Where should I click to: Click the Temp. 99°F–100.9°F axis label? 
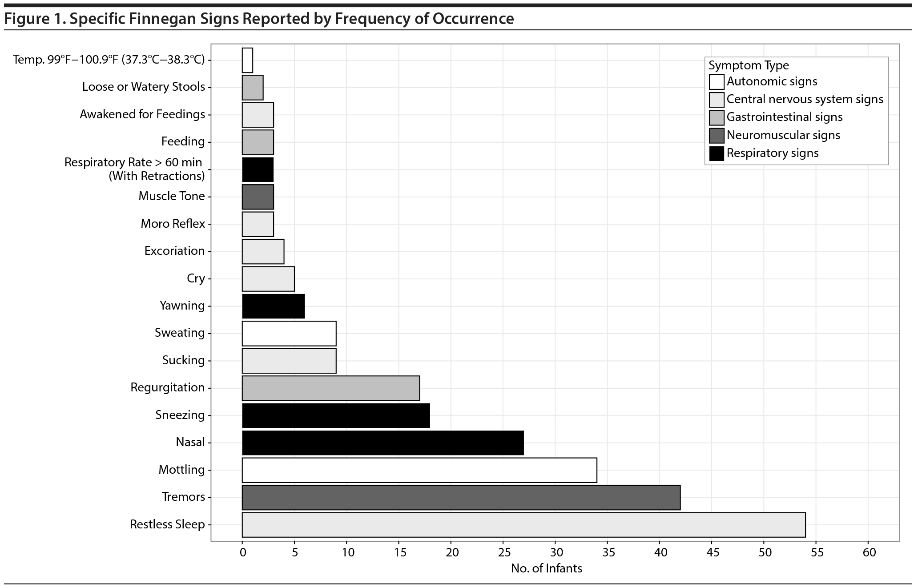109,60
